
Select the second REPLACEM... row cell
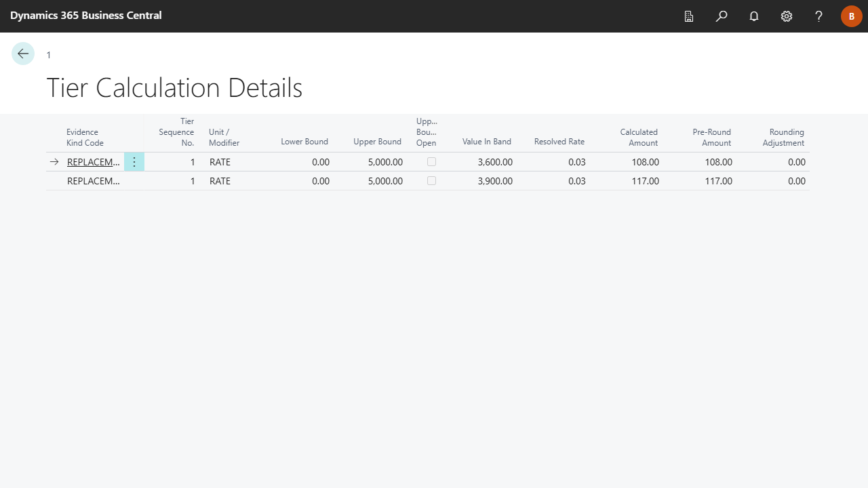click(94, 181)
